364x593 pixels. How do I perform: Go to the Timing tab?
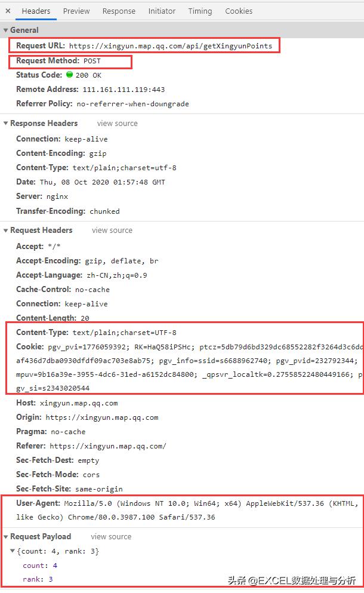click(x=200, y=11)
